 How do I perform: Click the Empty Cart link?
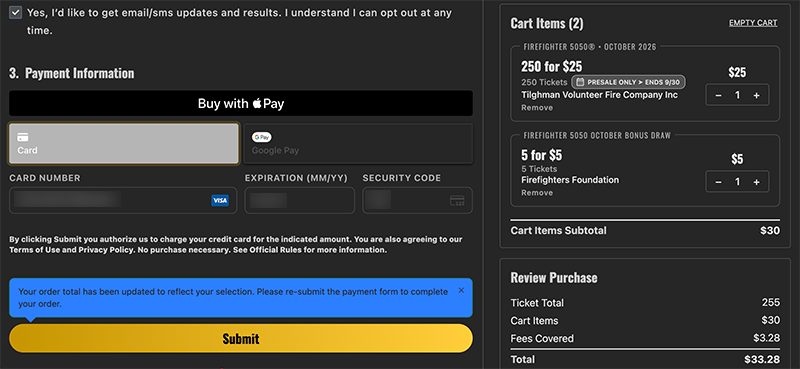753,23
